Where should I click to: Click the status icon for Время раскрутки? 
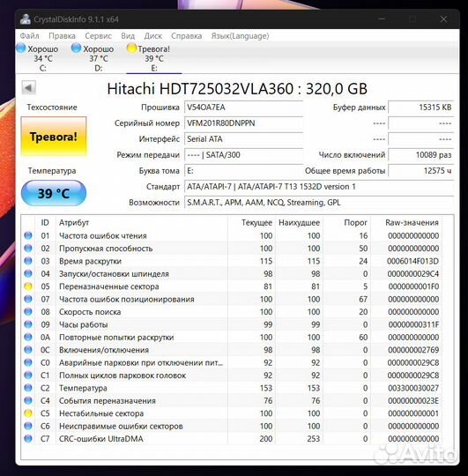[28, 261]
